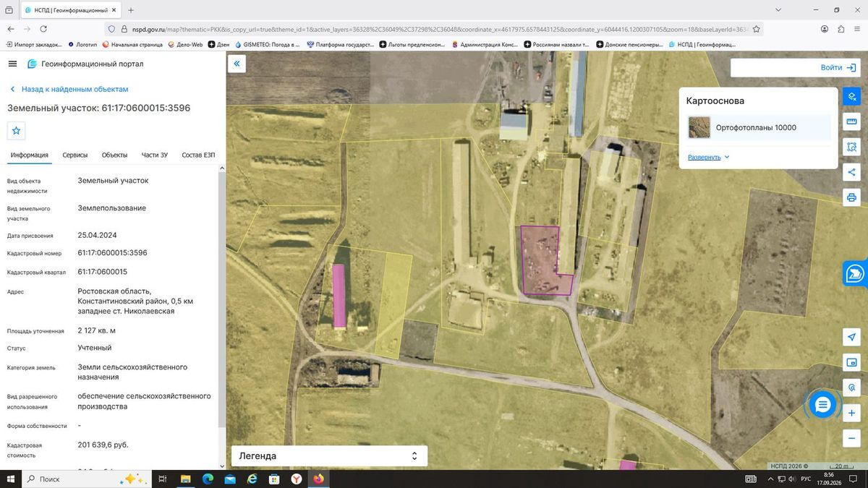Open the Информация tab
868x488 pixels.
30,155
